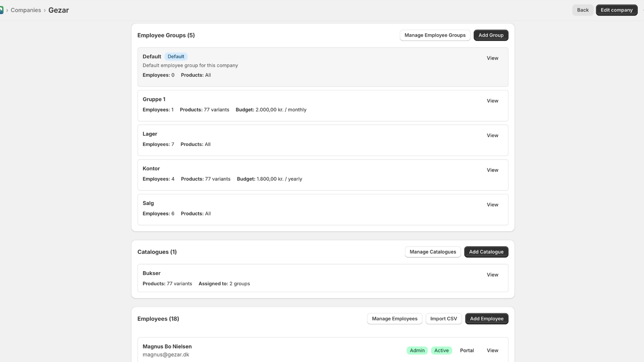View the Kontor employee group
The height and width of the screenshot is (362, 644).
(x=492, y=170)
